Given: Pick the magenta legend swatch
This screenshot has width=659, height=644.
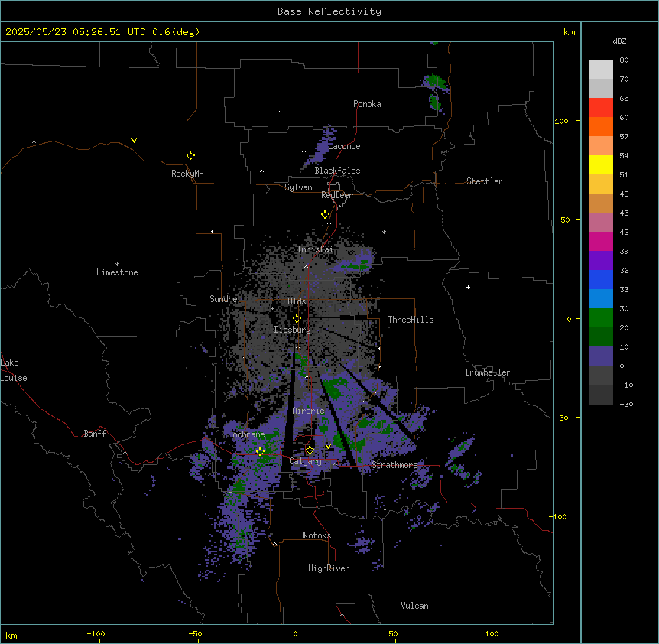Looking at the screenshot, I should [x=601, y=241].
